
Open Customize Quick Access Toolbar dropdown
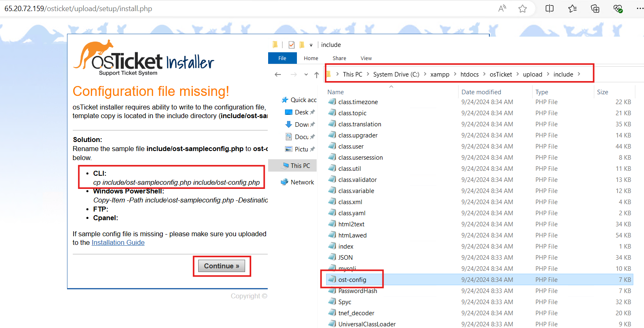[311, 45]
